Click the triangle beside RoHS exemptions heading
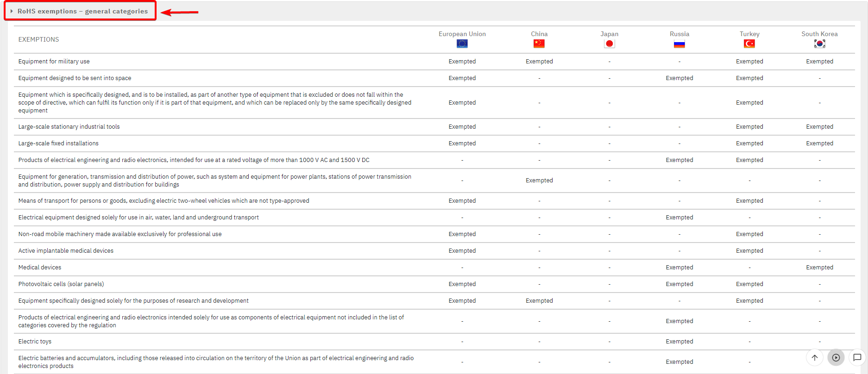Image resolution: width=868 pixels, height=374 pixels. pyautogui.click(x=12, y=11)
